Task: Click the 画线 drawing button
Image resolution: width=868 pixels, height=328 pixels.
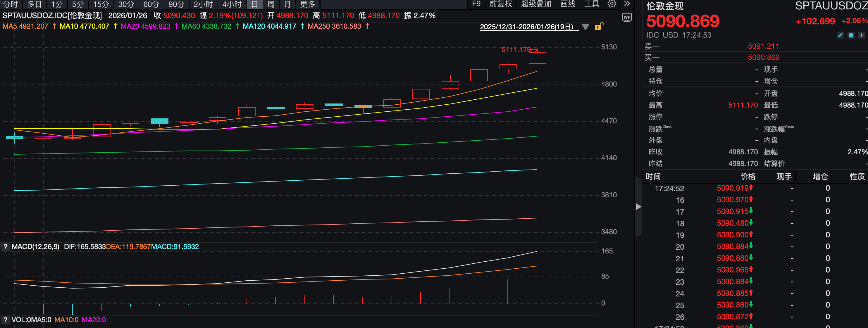Action: [568, 4]
